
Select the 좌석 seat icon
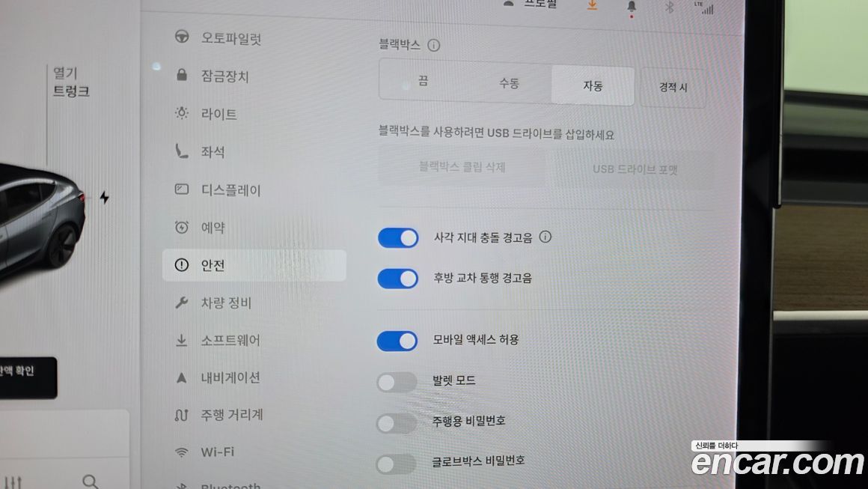182,151
